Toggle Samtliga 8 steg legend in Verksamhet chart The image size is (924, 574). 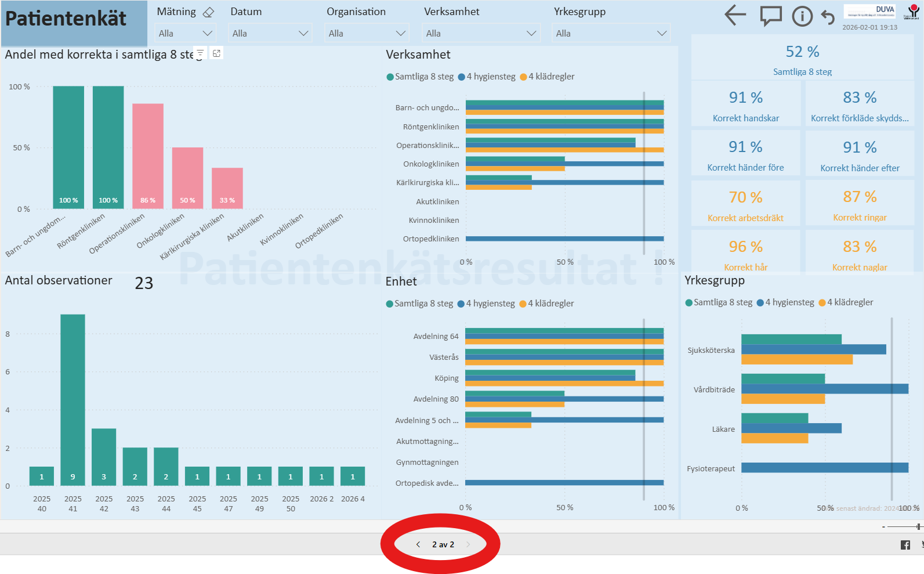click(x=420, y=77)
